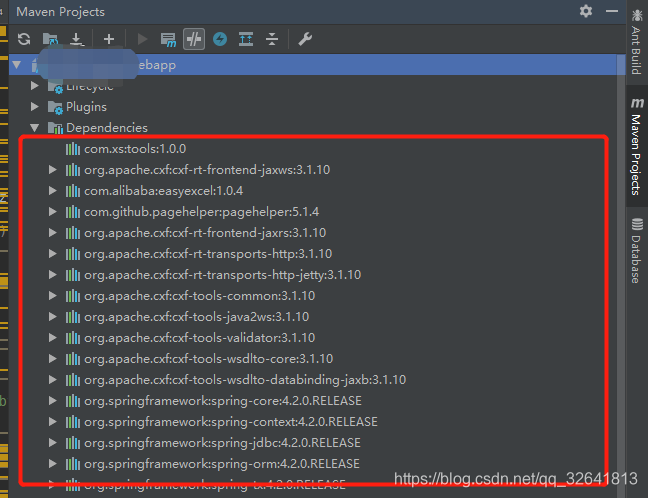Select com.alibaba:easyexcel:1.0.4 row text
The height and width of the screenshot is (498, 648).
pos(164,191)
